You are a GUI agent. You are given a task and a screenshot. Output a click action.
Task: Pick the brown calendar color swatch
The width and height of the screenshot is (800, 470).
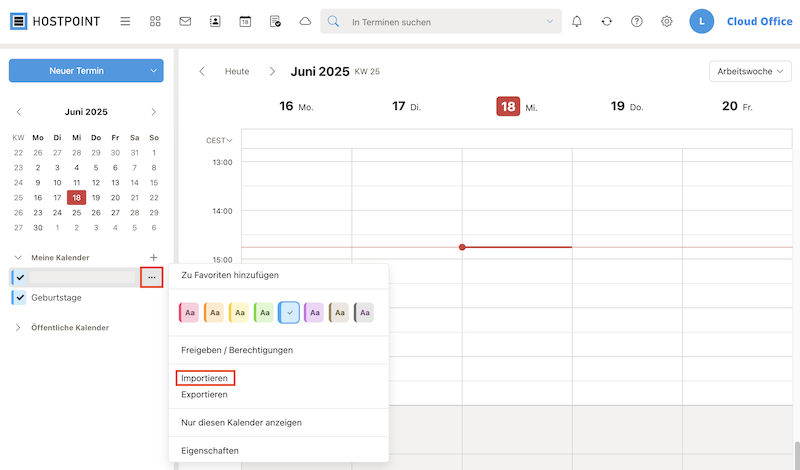pos(339,312)
